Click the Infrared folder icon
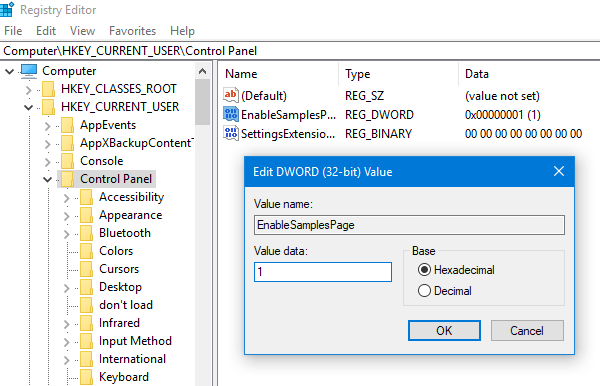This screenshot has height=386, width=600. point(86,323)
